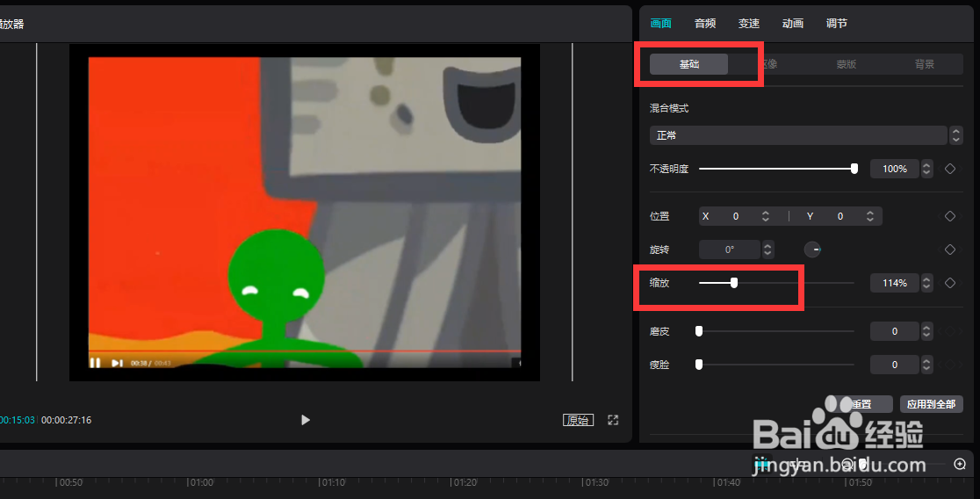The width and height of the screenshot is (980, 499).
Task: Click the opacity 100% value field
Action: (894, 169)
